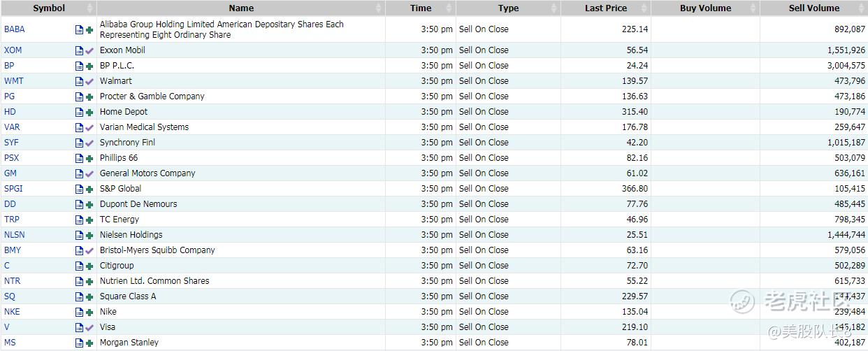
Task: Toggle the checkmark for General Motors Company
Action: tap(89, 173)
